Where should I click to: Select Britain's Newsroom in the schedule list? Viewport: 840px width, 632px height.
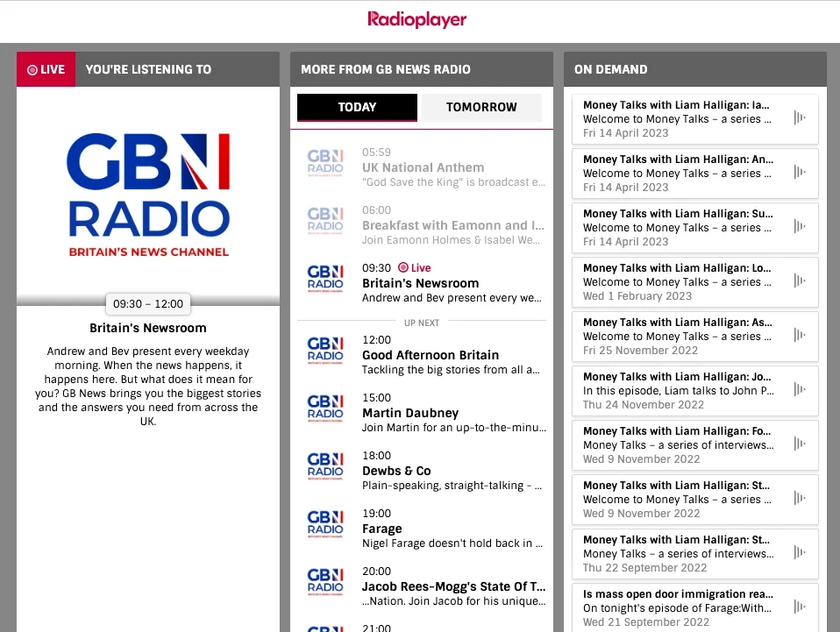(x=422, y=283)
